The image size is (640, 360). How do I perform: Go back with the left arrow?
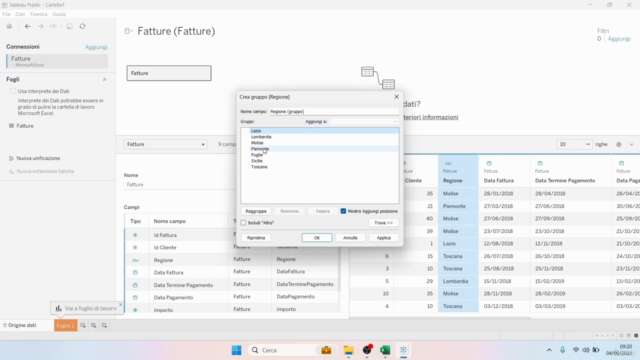click(27, 26)
